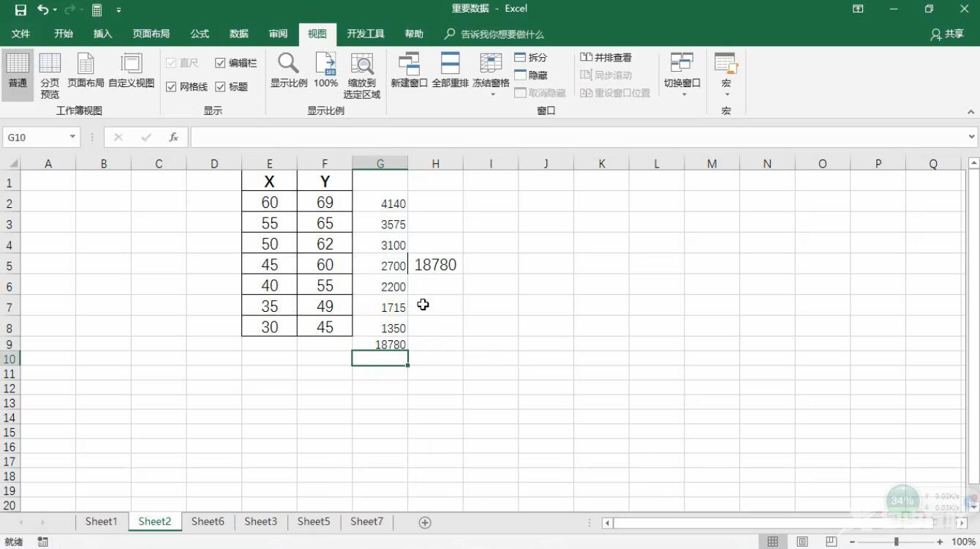Image resolution: width=980 pixels, height=549 pixels.
Task: Expand Freeze Panes (冻结窗格) dropdown
Action: coord(492,94)
